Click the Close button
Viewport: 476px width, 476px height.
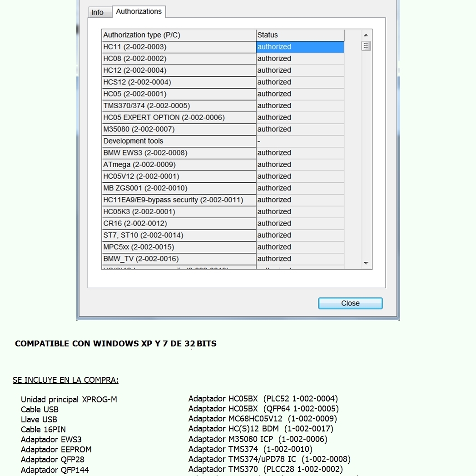click(x=350, y=303)
